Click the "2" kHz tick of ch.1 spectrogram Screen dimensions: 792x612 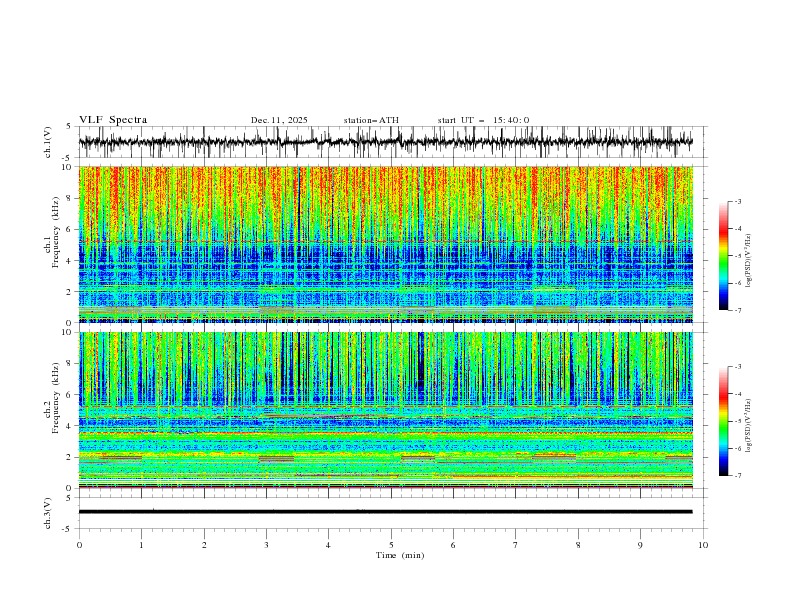(69, 291)
